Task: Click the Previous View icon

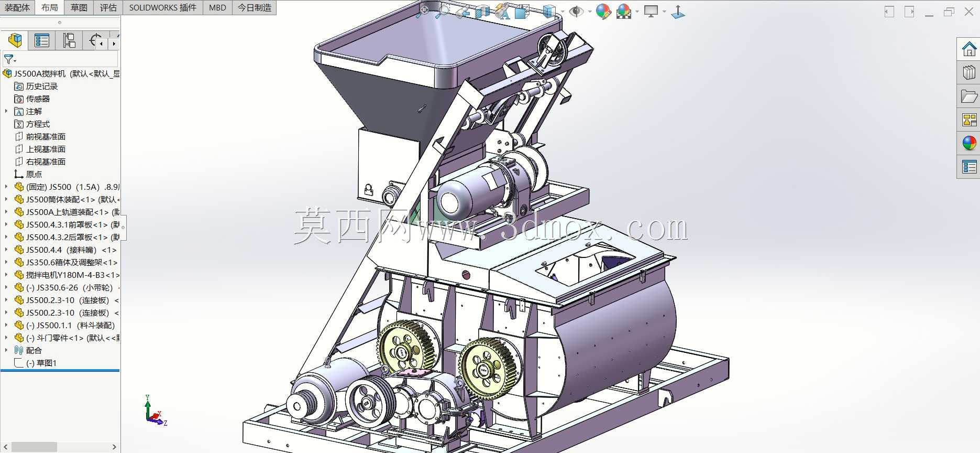Action: tap(463, 11)
